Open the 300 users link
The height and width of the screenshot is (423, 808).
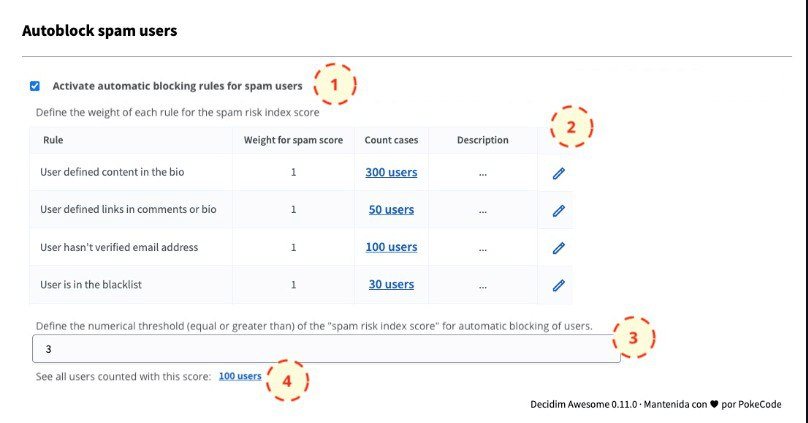point(391,172)
